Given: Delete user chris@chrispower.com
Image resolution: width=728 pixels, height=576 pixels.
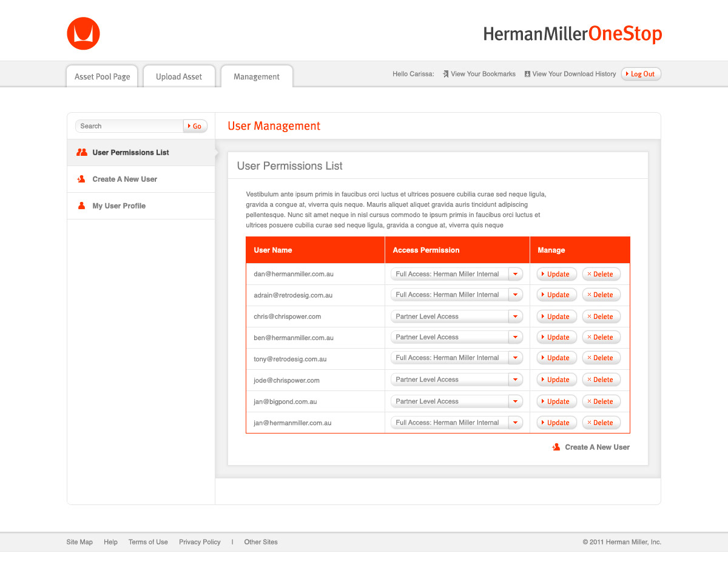Looking at the screenshot, I should click(601, 316).
